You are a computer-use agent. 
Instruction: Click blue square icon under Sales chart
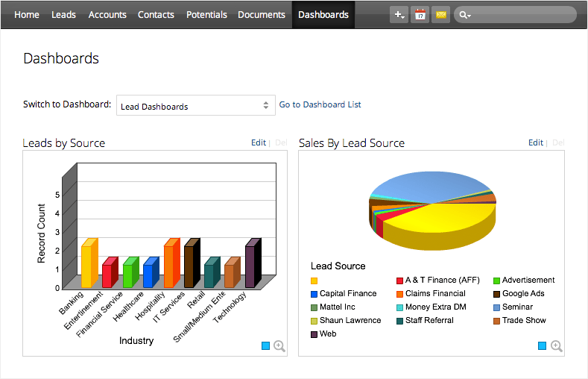pyautogui.click(x=542, y=346)
